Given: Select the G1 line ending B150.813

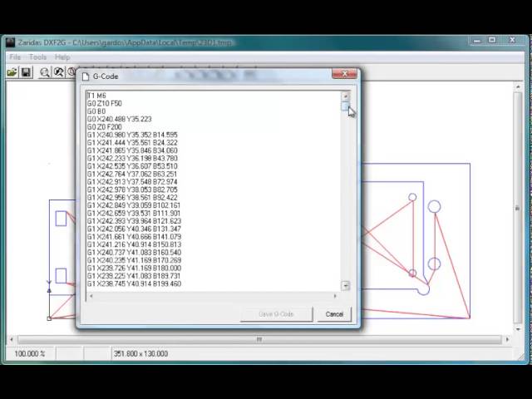Looking at the screenshot, I should point(134,244).
